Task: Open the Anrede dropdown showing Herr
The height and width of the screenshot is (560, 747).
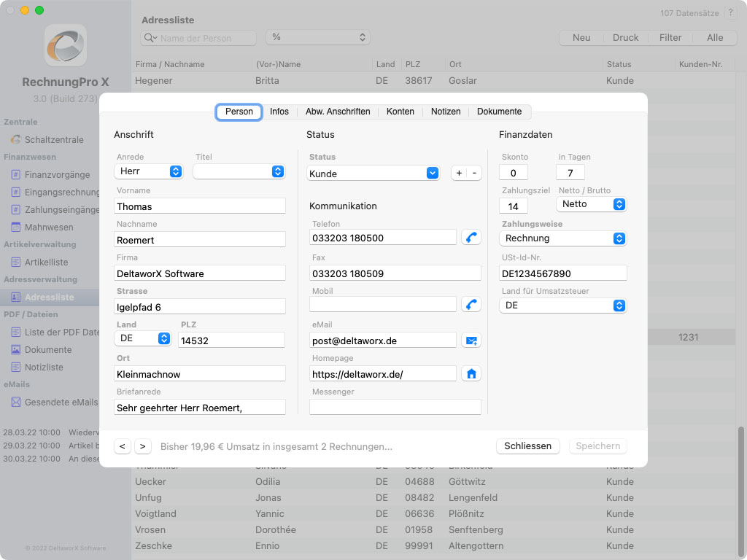Action: tap(148, 171)
